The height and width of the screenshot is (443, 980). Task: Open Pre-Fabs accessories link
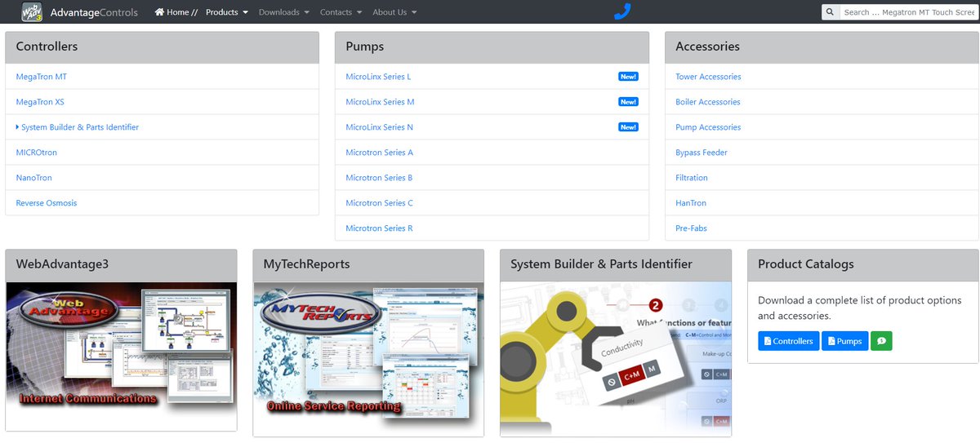point(691,228)
